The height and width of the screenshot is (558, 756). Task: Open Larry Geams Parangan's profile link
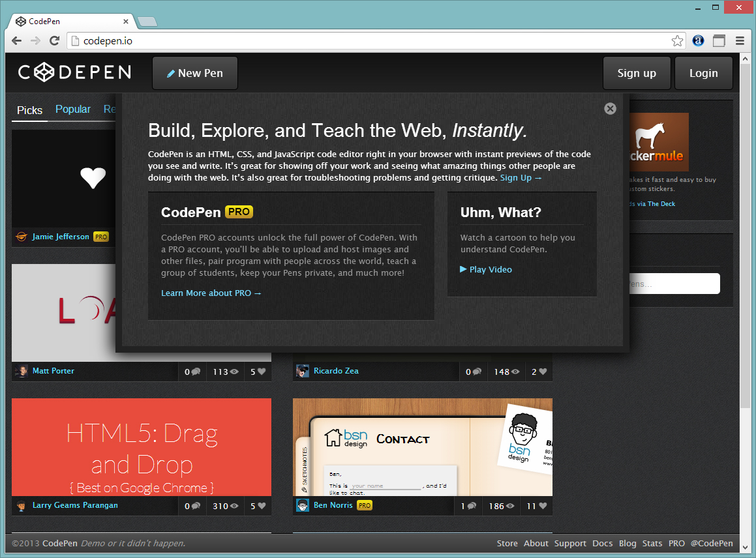tap(75, 505)
